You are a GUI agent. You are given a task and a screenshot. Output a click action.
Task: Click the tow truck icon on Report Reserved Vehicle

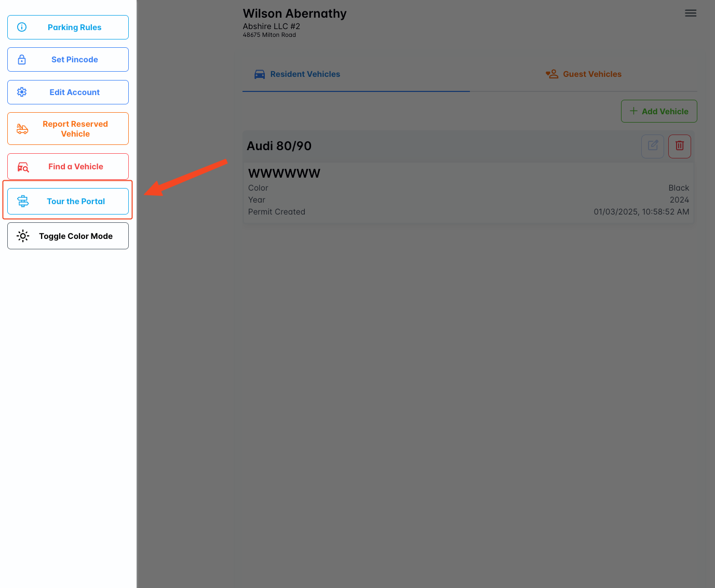pyautogui.click(x=22, y=129)
